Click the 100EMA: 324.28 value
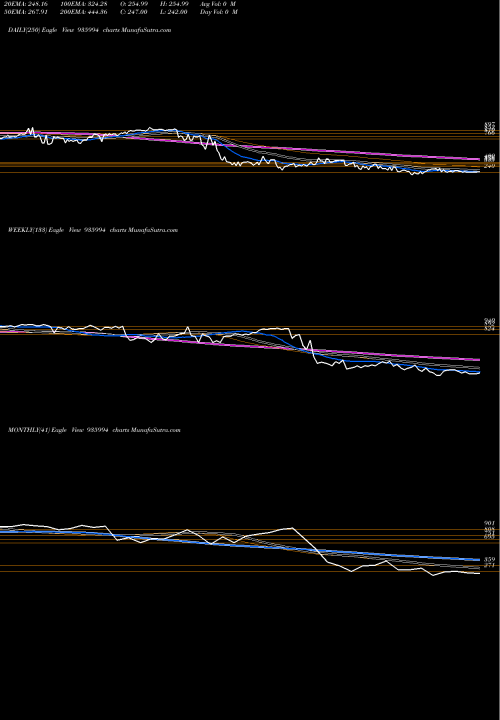 pos(83,3)
